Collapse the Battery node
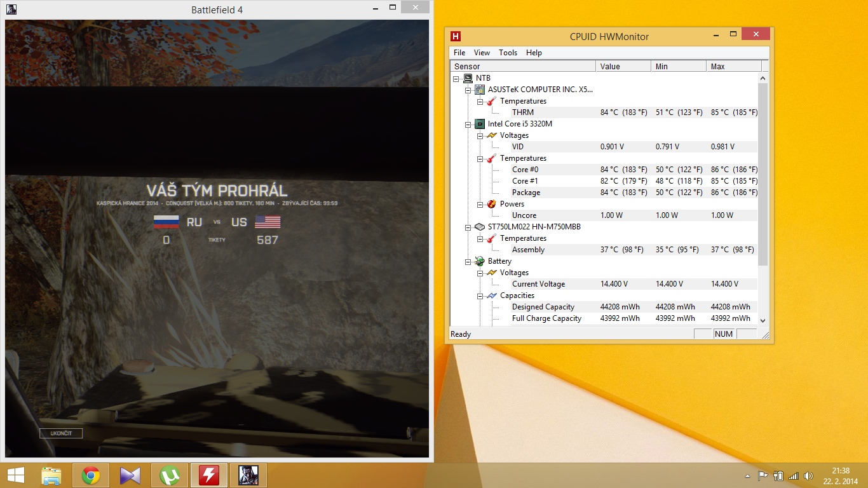Viewport: 868px width, 488px height. coord(468,262)
